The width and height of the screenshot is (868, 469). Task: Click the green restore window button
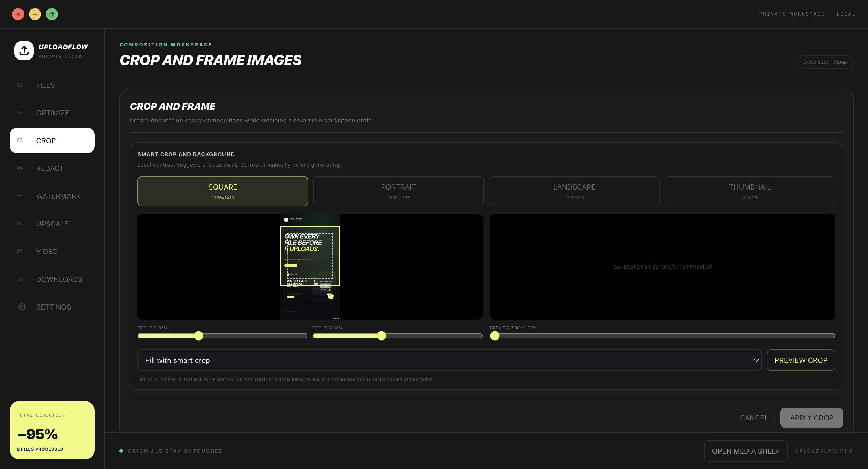click(x=52, y=14)
